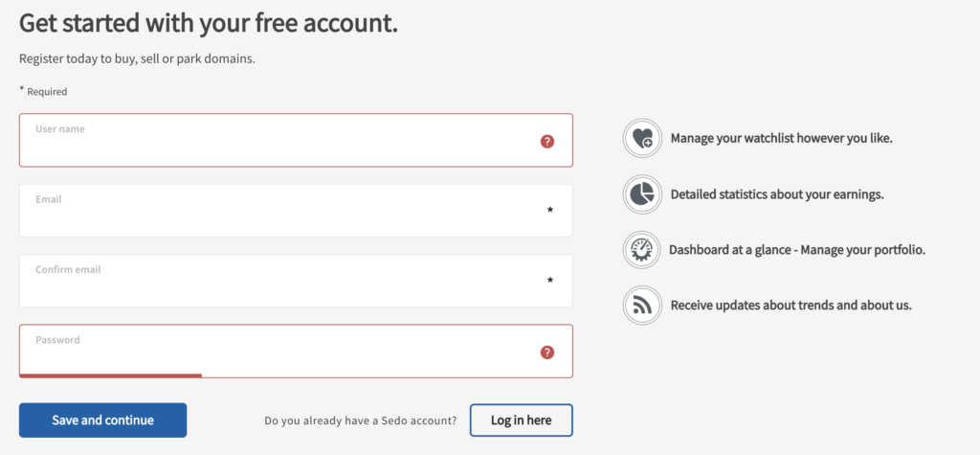The image size is (980, 455).
Task: Open the User name help question mark
Action: (x=547, y=142)
